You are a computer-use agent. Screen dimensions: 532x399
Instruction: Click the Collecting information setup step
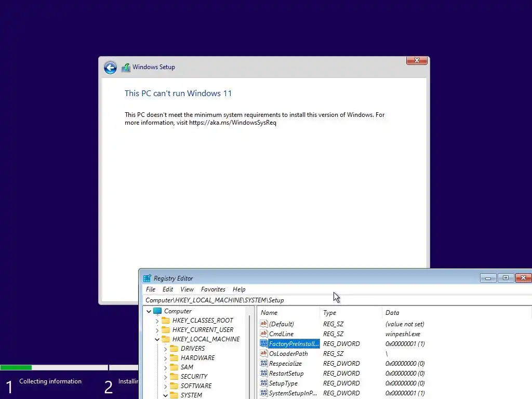[x=50, y=381]
